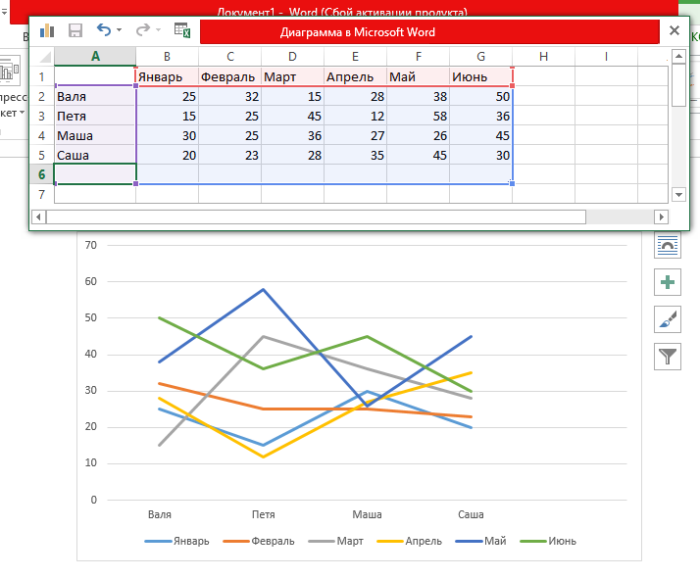The height and width of the screenshot is (578, 700).
Task: Click the horizontal scroll left arrow
Action: click(x=38, y=217)
